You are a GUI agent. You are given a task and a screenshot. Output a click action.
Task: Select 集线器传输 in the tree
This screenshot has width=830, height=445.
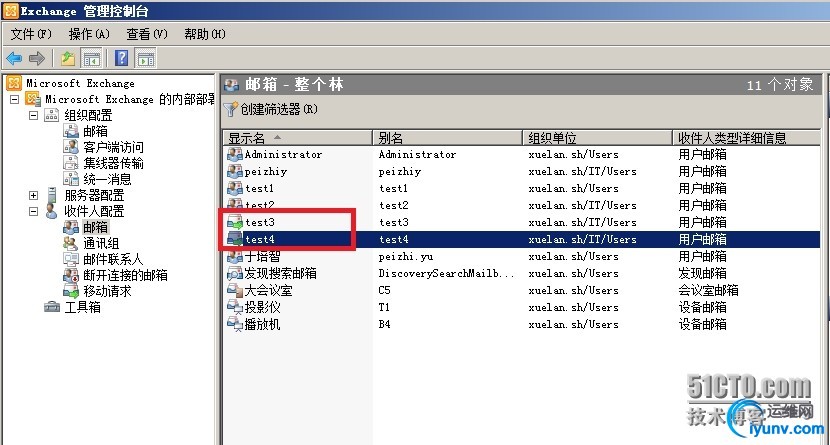pos(113,163)
